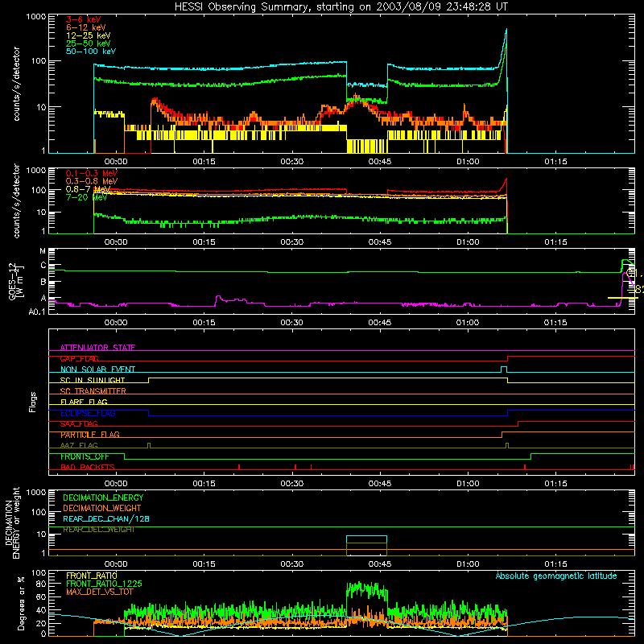
Task: Click the M class tick label
Action: (43, 251)
